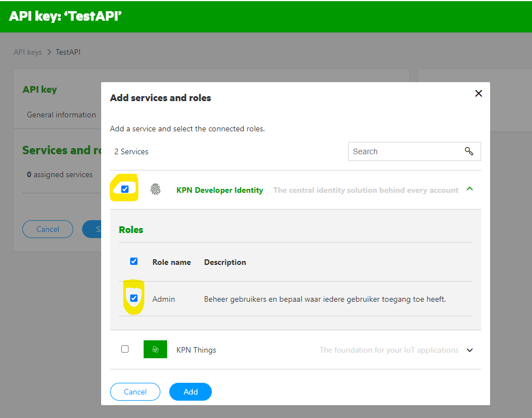Image resolution: width=532 pixels, height=418 pixels.
Task: Click the Description column header
Action: tap(225, 262)
